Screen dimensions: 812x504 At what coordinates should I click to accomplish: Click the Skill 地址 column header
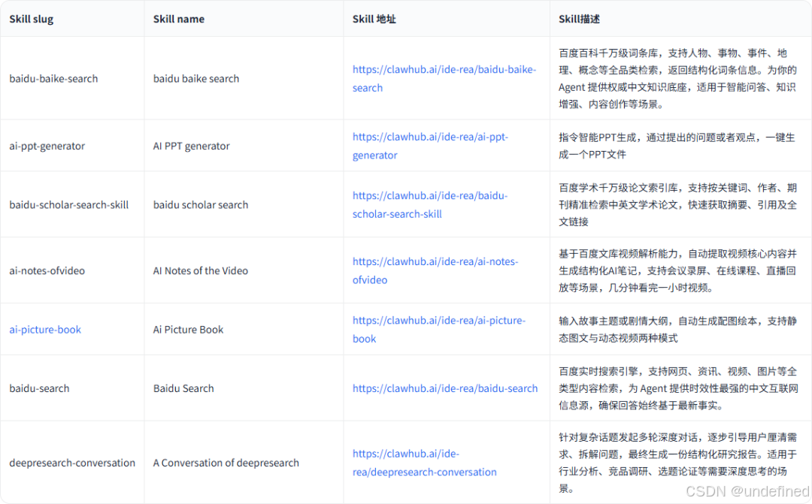point(374,19)
